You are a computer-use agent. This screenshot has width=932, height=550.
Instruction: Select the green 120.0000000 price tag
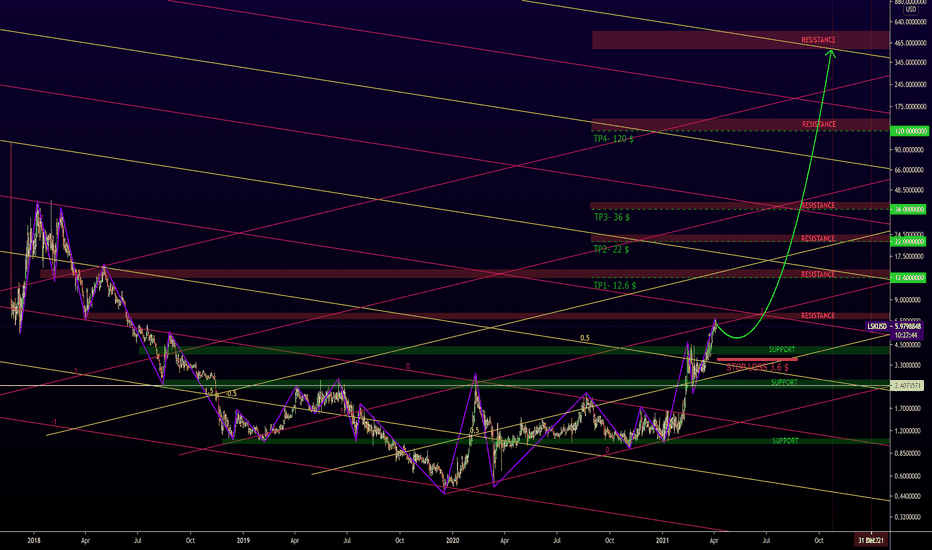[909, 131]
